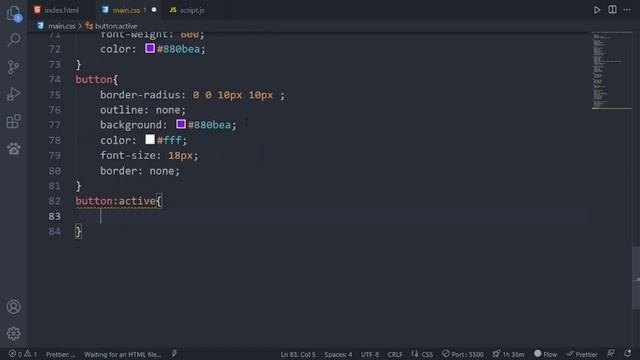The height and width of the screenshot is (360, 640).
Task: Open color picker for #880bea on line 72
Action: click(150, 49)
